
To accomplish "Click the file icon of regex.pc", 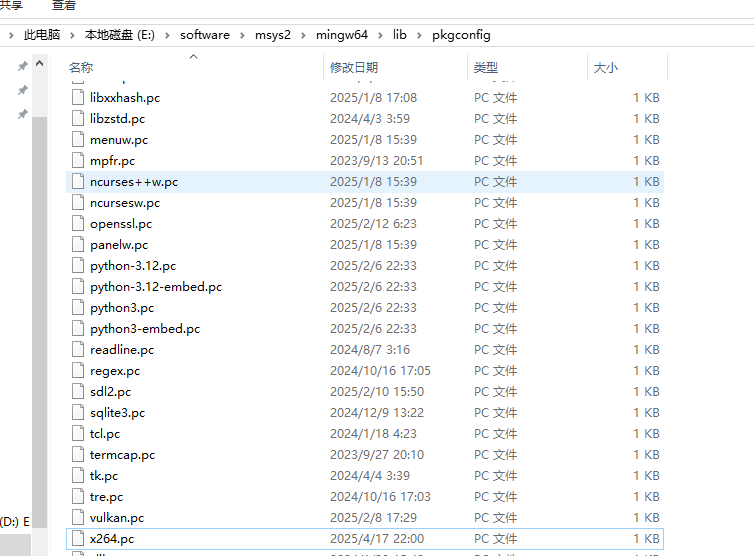I will tap(78, 371).
